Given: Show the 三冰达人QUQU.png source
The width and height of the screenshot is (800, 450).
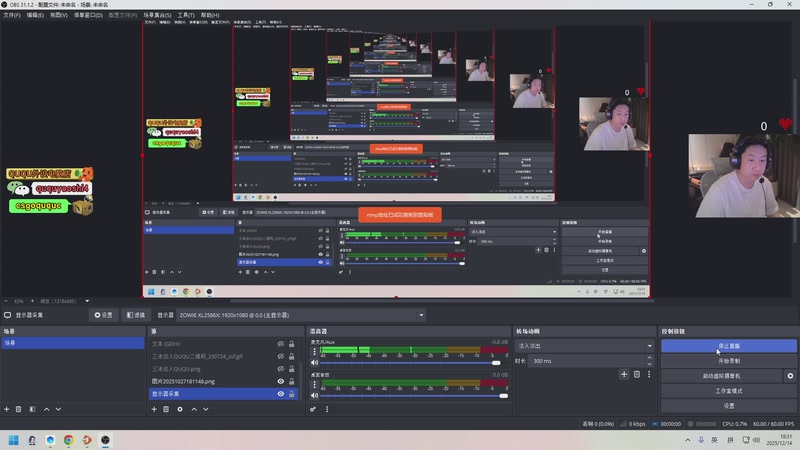Looking at the screenshot, I should point(281,369).
